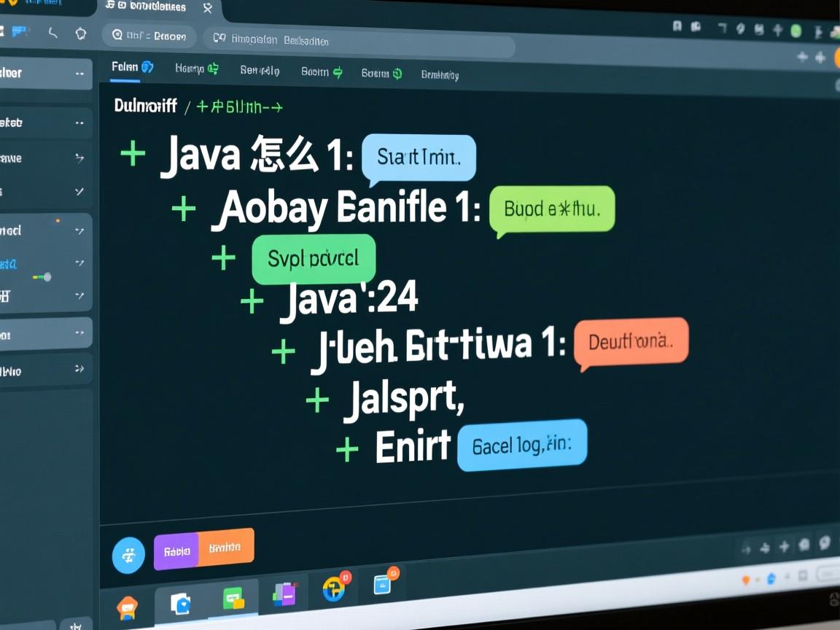Image resolution: width=840 pixels, height=630 pixels.
Task: Select the blue circular assistant icon at bottom left
Action: click(128, 555)
